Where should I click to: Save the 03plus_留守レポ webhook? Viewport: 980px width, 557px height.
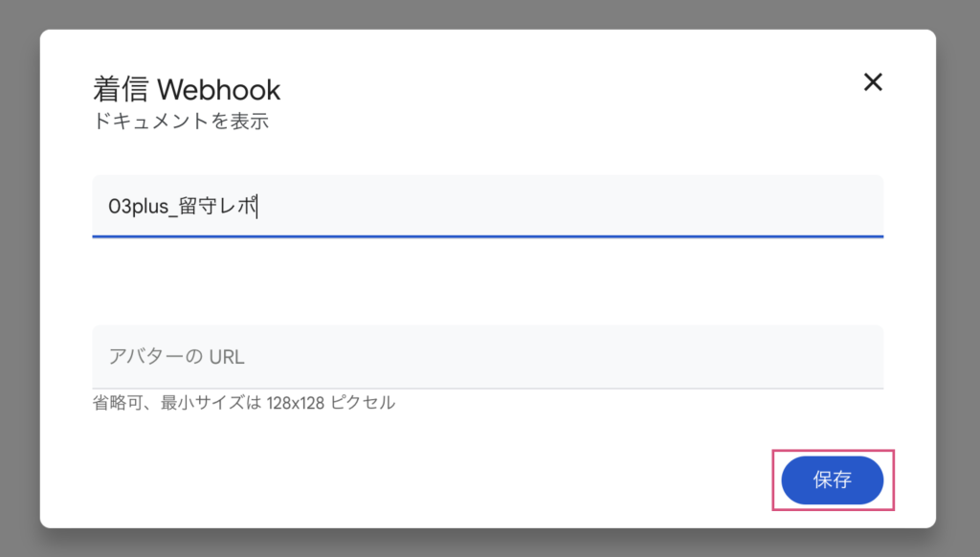(x=832, y=480)
